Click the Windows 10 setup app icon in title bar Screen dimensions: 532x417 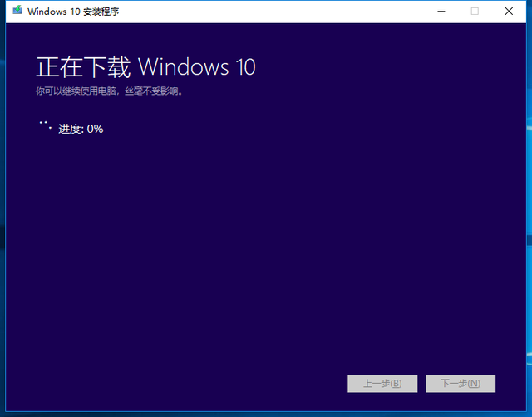(x=17, y=11)
